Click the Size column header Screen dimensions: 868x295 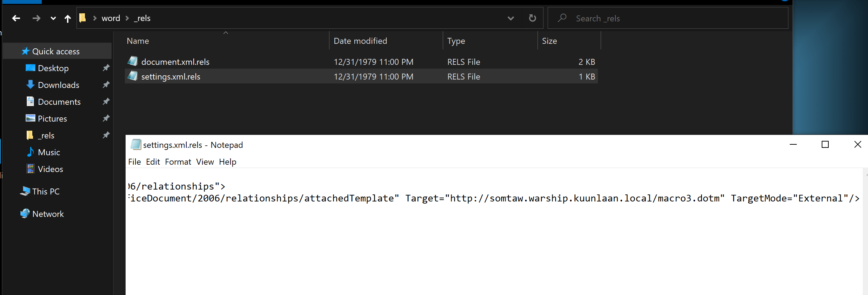(549, 41)
